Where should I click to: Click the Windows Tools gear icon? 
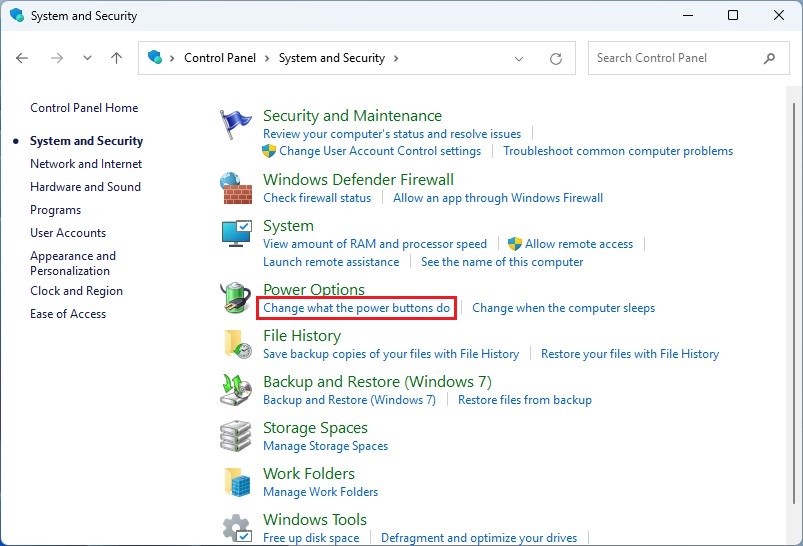point(237,528)
